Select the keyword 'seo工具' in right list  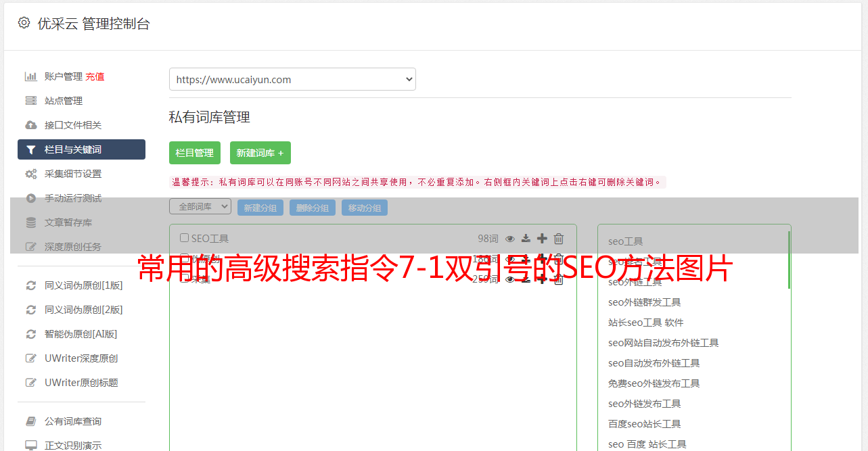tap(626, 241)
